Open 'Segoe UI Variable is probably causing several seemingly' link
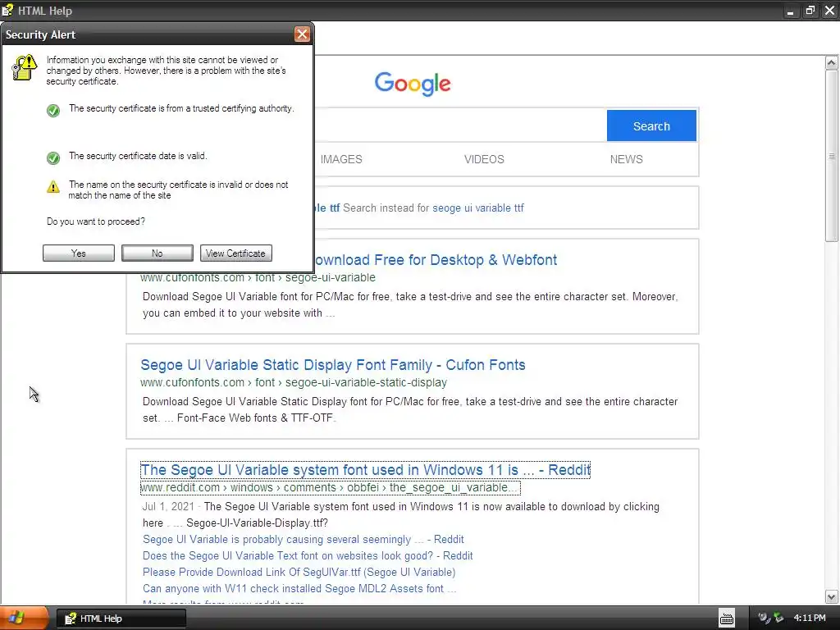This screenshot has height=630, width=840. [x=304, y=540]
